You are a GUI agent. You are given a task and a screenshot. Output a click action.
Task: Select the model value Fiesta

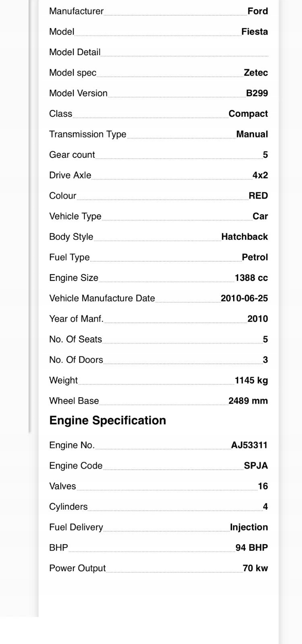254,32
